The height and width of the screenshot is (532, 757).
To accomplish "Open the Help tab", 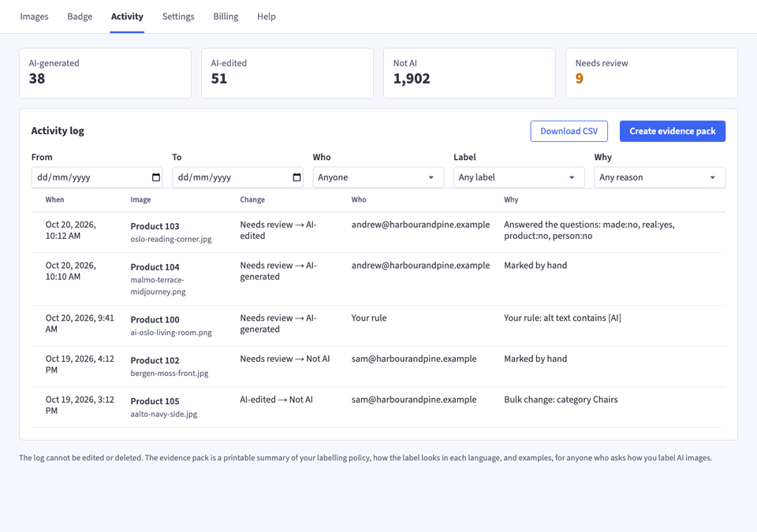I will tap(267, 17).
